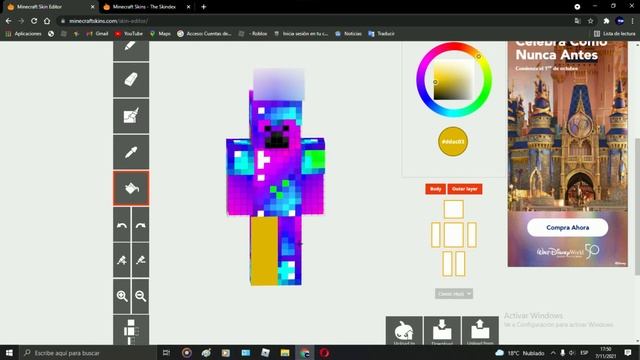640x360 pixels.
Task: Upload skin to Skindex pumpkin button
Action: tap(404, 331)
